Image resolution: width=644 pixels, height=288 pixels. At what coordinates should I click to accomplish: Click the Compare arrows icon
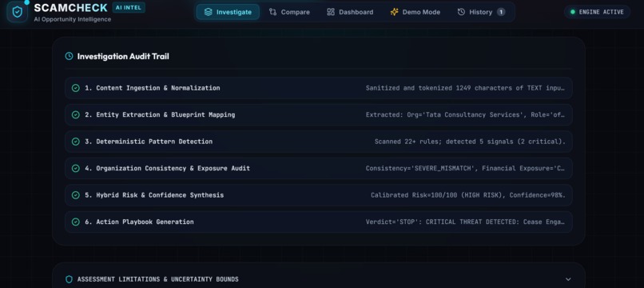coord(272,12)
